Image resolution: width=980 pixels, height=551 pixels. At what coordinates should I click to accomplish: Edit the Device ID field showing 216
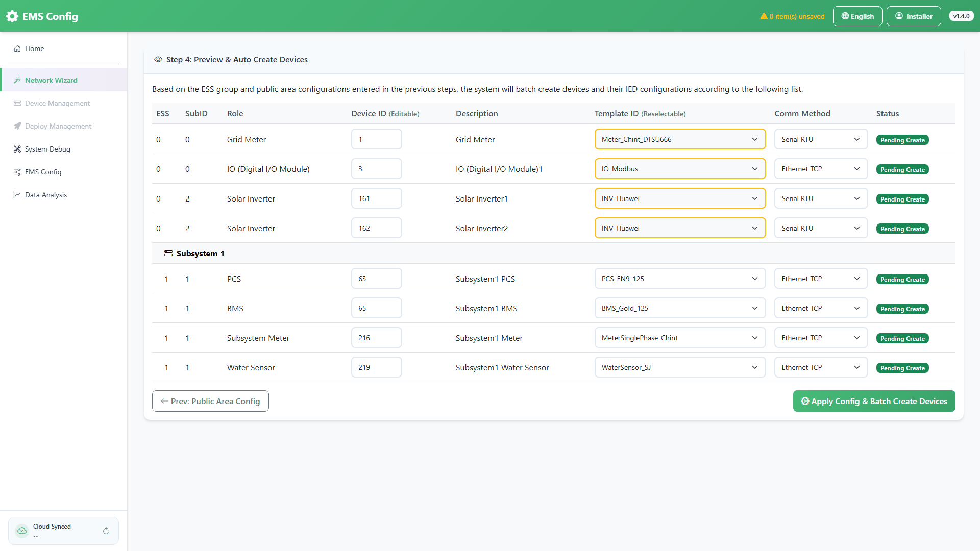pyautogui.click(x=376, y=338)
